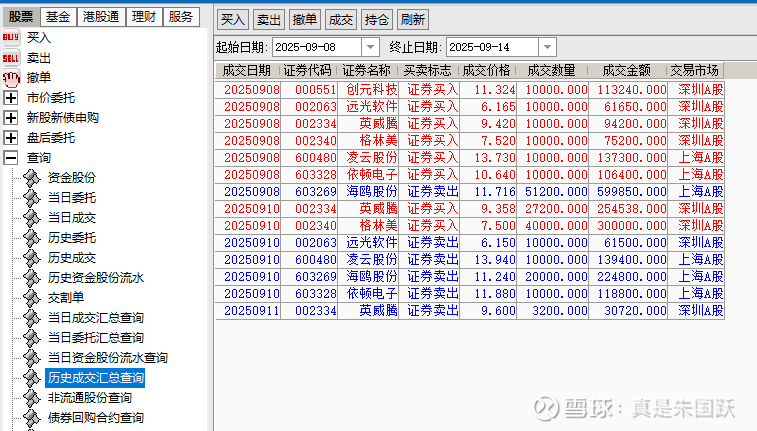The width and height of the screenshot is (757, 431).
Task: Switch to the 理财 tab
Action: point(144,17)
